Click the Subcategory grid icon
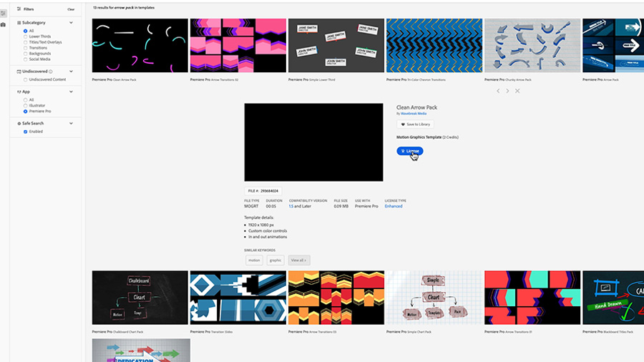The width and height of the screenshot is (644, 362). tap(19, 23)
